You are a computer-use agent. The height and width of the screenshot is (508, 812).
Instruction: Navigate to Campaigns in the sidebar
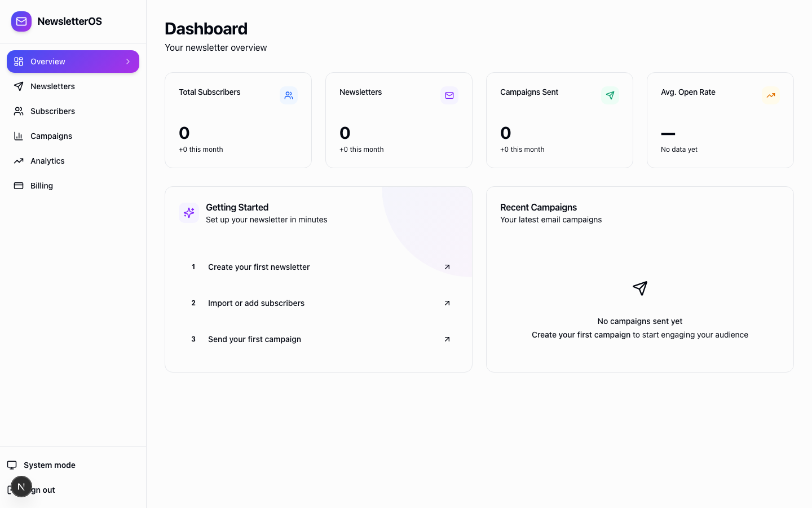pyautogui.click(x=73, y=136)
